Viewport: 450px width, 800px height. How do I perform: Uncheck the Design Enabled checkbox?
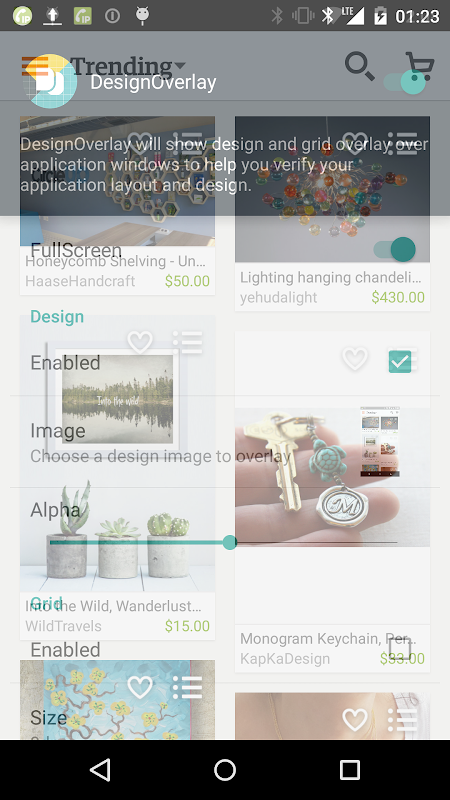400,362
